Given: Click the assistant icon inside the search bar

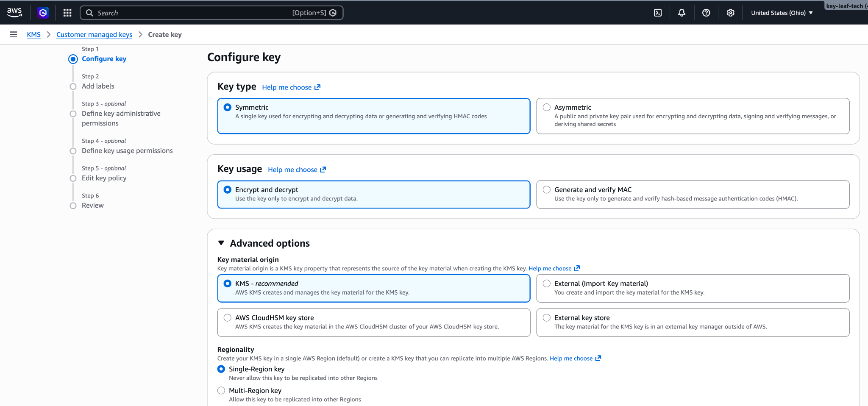Looking at the screenshot, I should (x=333, y=13).
